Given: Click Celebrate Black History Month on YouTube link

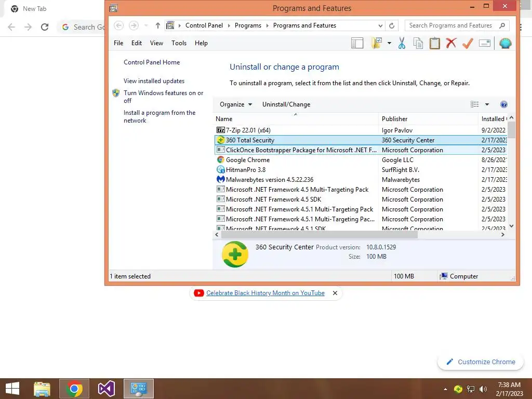Looking at the screenshot, I should point(265,293).
